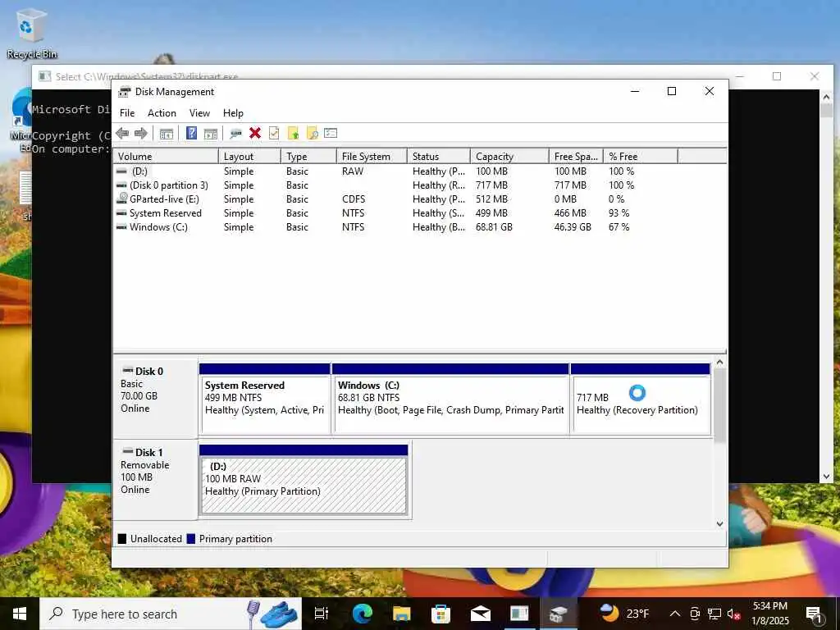Click the Type here to search box

(171, 614)
